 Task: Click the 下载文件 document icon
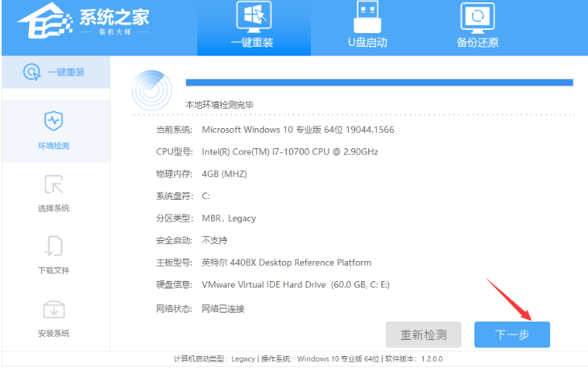(x=54, y=246)
